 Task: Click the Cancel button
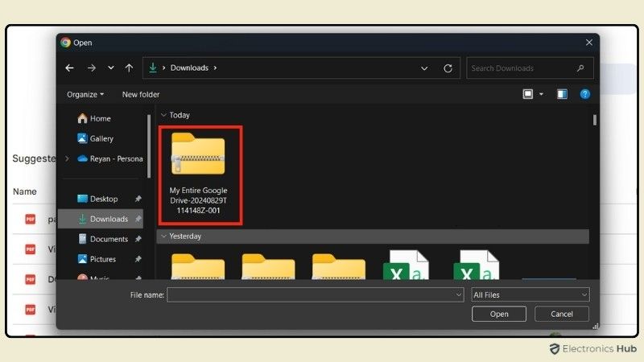point(561,314)
